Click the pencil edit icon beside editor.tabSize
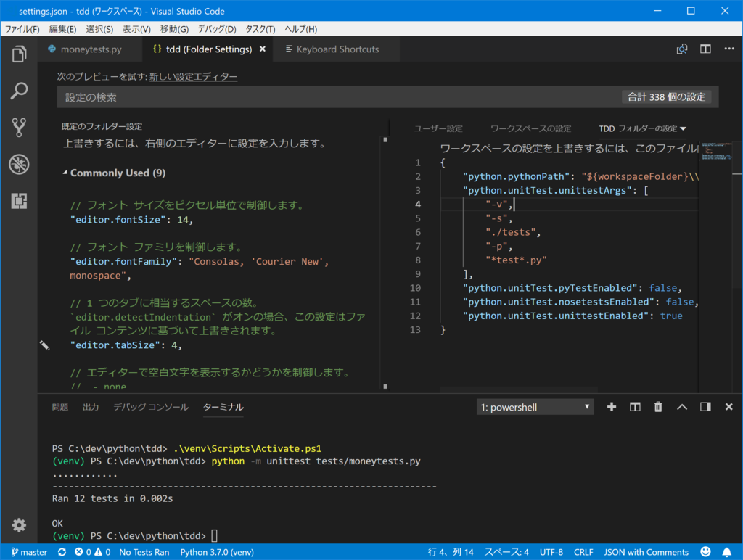 tap(44, 345)
